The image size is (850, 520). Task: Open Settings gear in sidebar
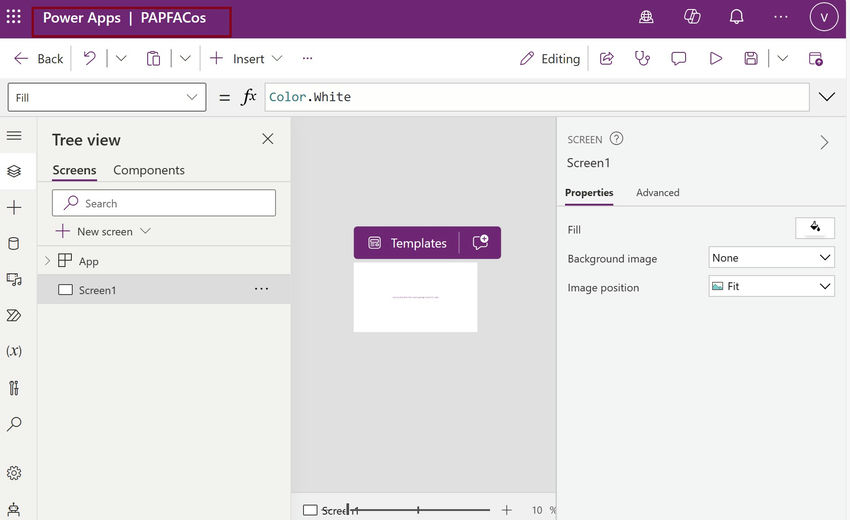[14, 473]
